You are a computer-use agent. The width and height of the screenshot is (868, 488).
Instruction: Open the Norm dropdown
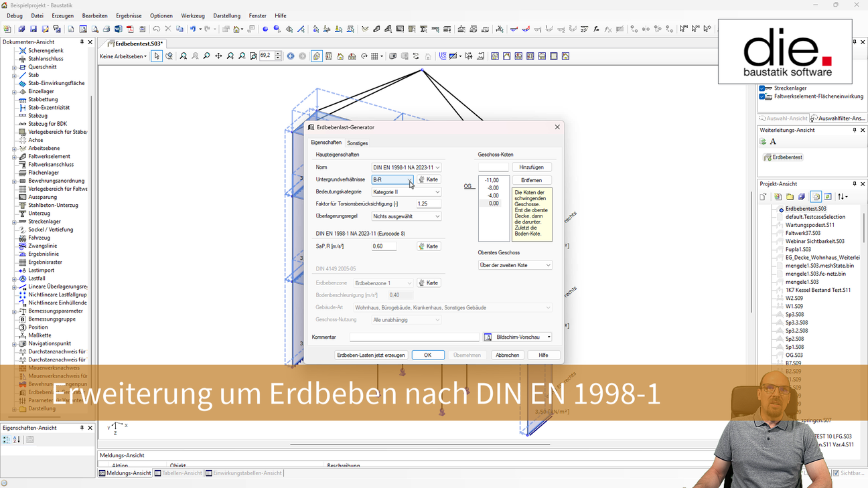click(x=407, y=167)
